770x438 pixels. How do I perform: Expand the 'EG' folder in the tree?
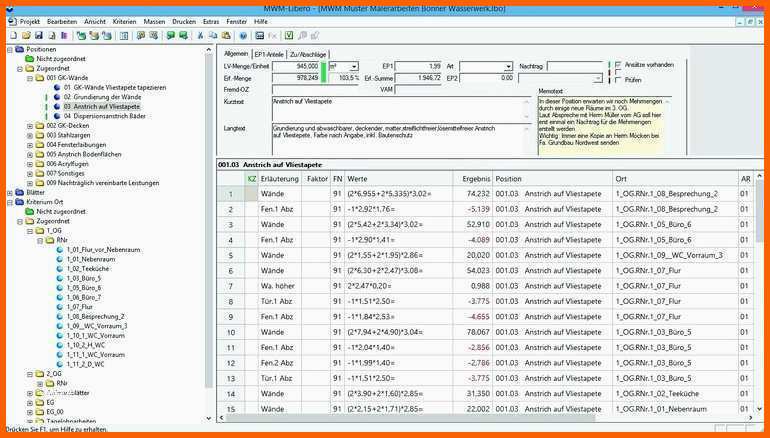(x=30, y=403)
